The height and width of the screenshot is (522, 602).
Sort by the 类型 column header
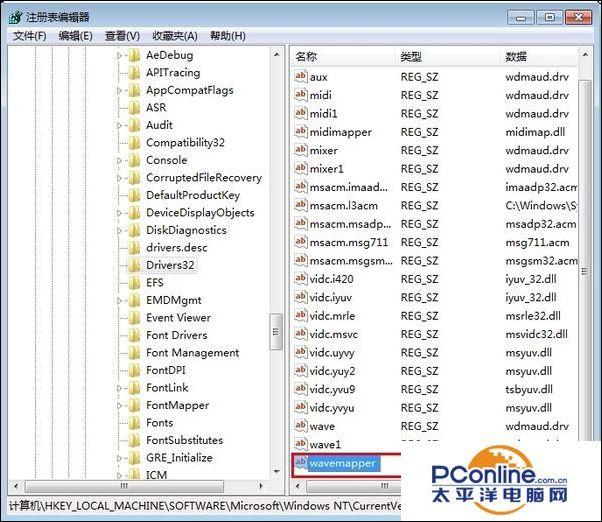448,57
